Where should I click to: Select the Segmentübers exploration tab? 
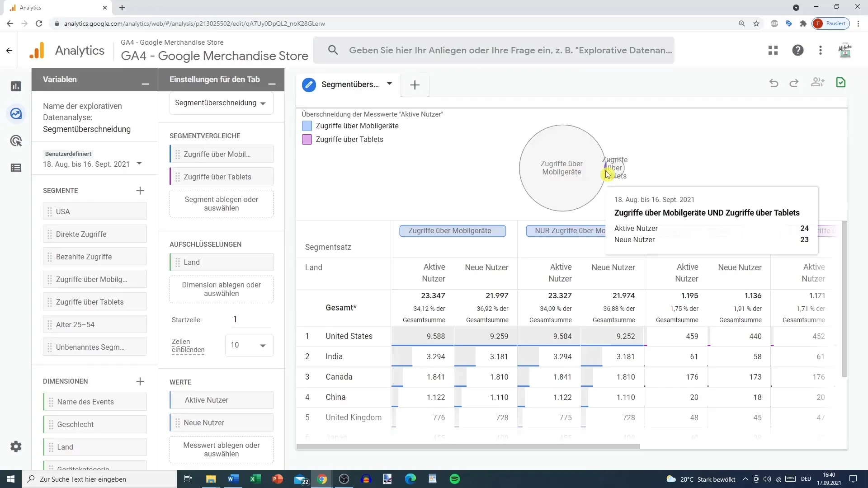[350, 84]
